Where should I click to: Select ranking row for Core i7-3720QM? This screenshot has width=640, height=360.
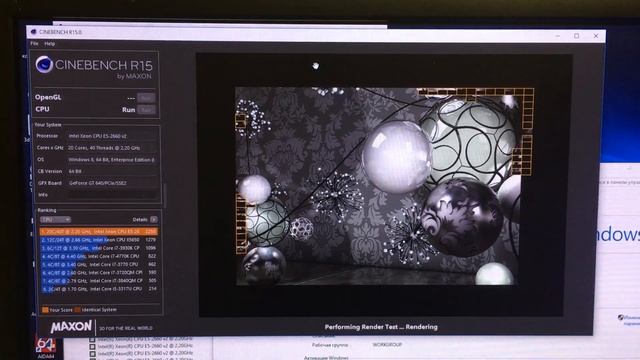[x=98, y=272]
